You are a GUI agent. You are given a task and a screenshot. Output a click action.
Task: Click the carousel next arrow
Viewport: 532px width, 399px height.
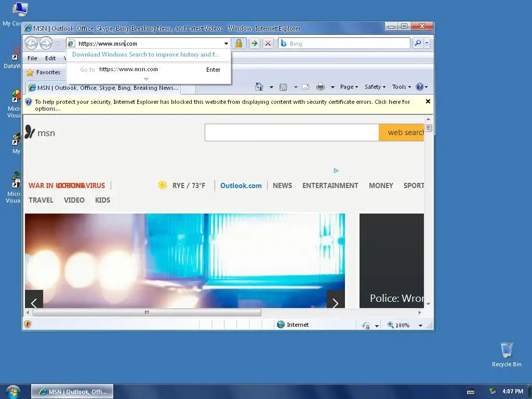(336, 299)
